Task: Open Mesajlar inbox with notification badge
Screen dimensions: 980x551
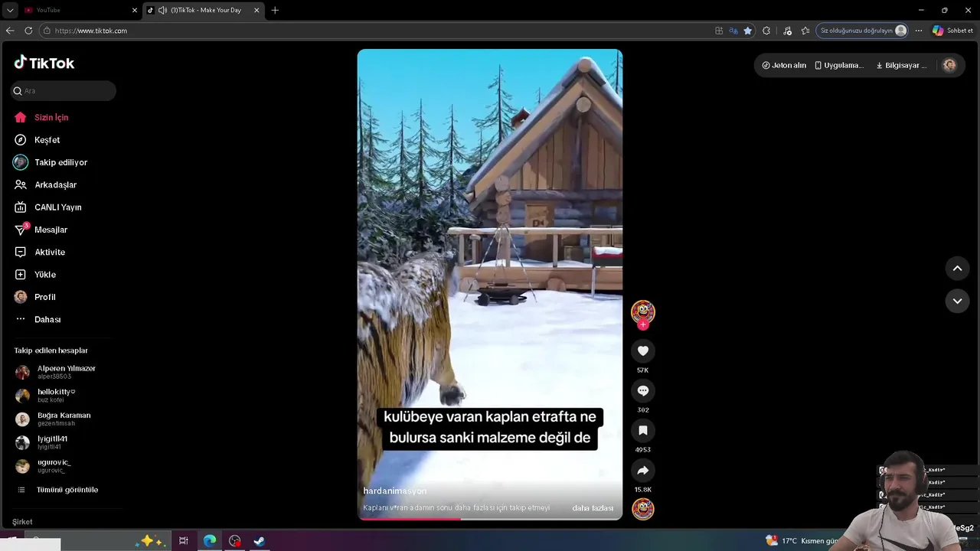Action: click(41, 230)
